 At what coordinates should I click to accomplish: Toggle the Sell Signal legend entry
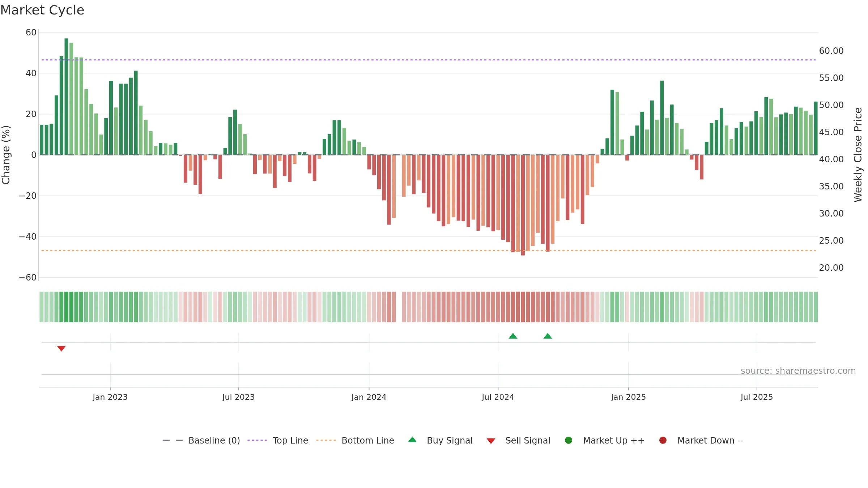pos(518,440)
